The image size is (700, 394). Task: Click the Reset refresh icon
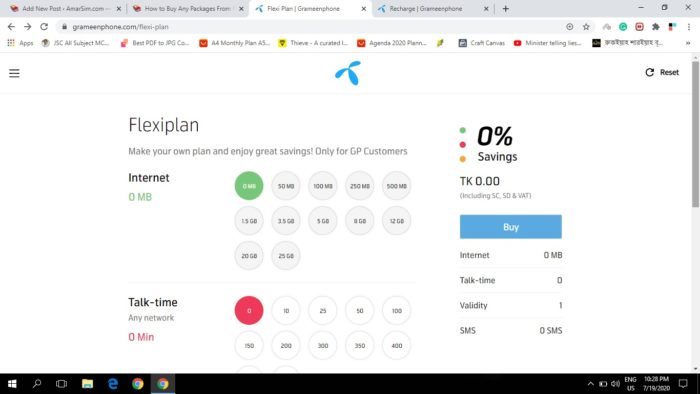[650, 72]
